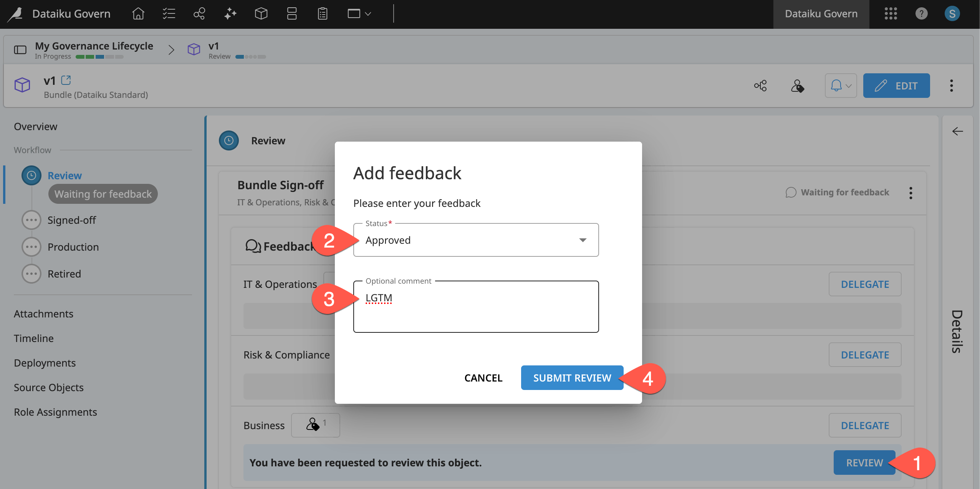Click inside the Optional comment field with LGTM
980x489 pixels.
point(475,306)
